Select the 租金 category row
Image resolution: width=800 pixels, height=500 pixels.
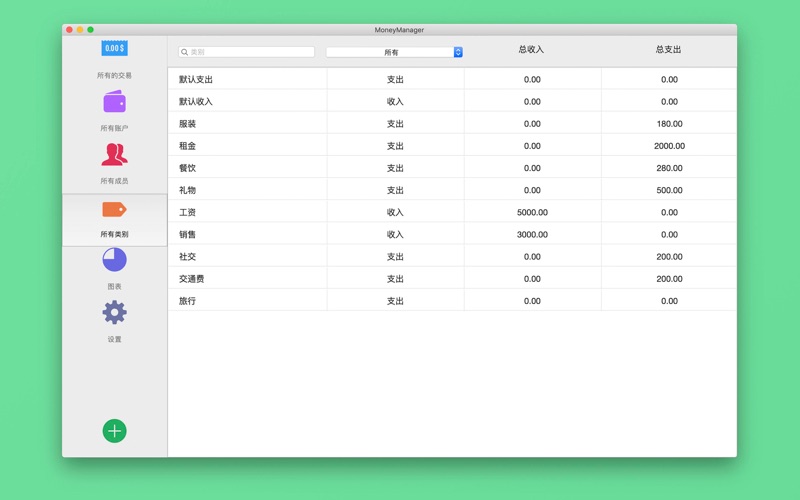[188, 146]
